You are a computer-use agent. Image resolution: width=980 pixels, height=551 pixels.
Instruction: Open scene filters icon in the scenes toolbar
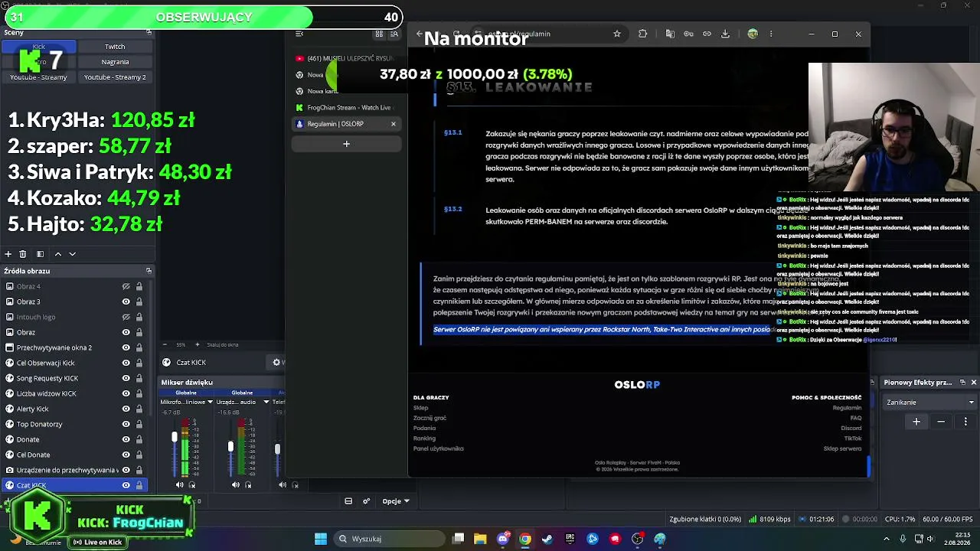[40, 254]
